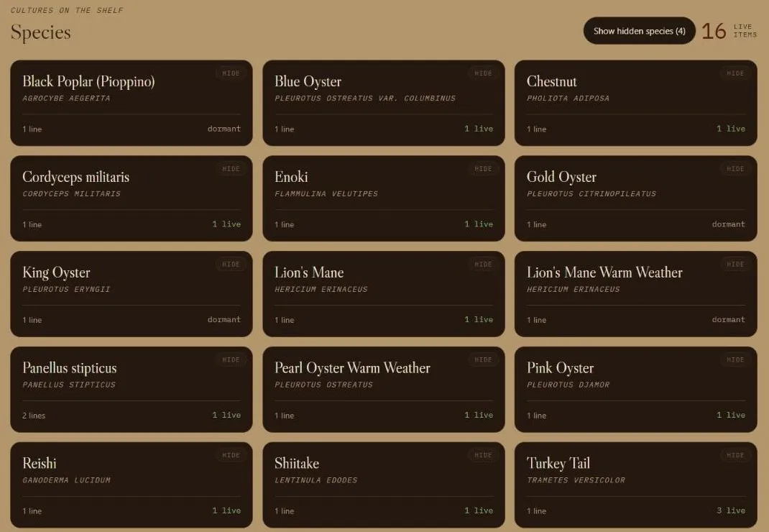This screenshot has width=769, height=532.
Task: Hide the Lion's Mane Warm Weather card
Action: pyautogui.click(x=735, y=264)
